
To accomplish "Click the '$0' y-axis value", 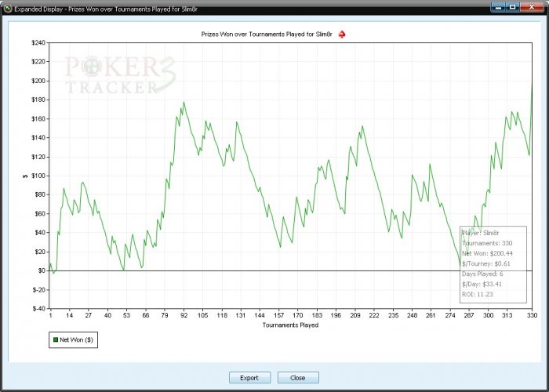I will point(42,270).
